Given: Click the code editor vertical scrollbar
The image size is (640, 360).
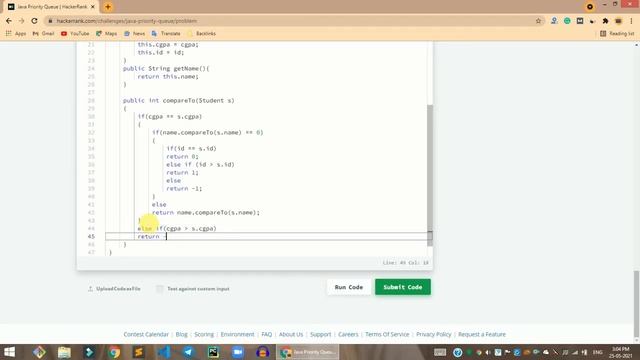Looking at the screenshot, I should coord(430,175).
